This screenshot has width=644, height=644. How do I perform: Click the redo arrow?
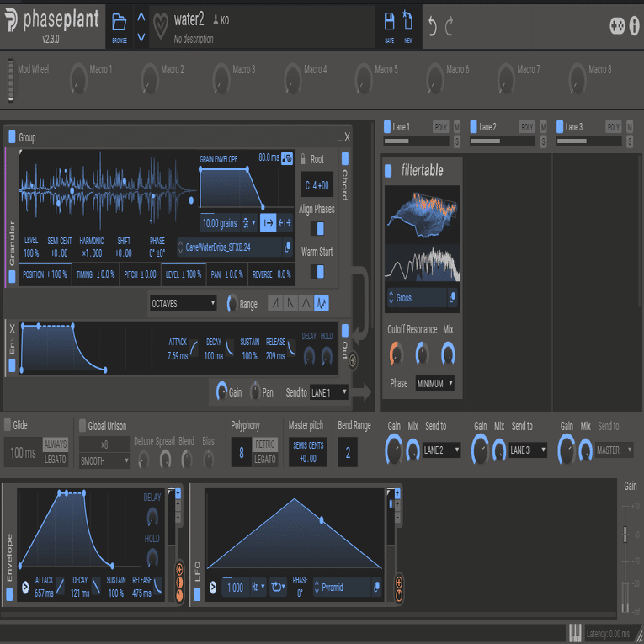(x=449, y=26)
